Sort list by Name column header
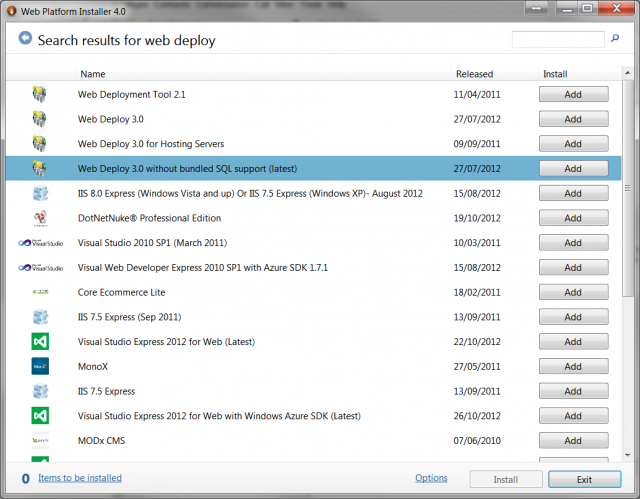640x499 pixels. [93, 74]
